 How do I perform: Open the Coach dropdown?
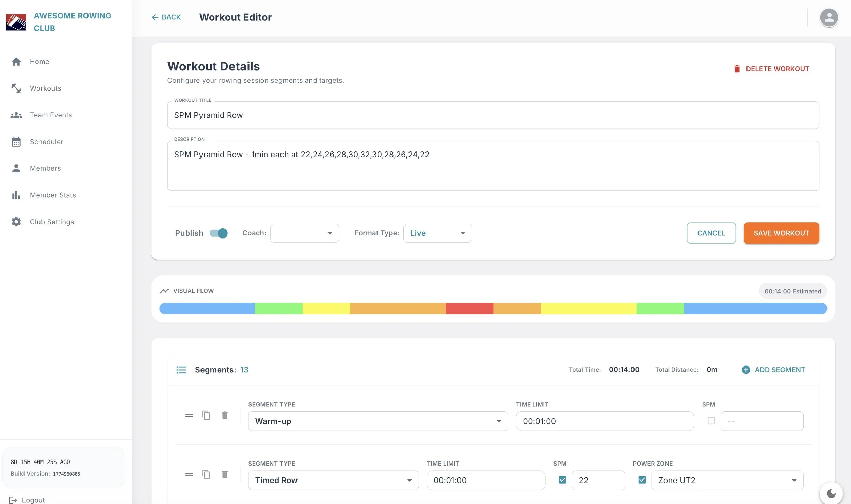pos(304,233)
